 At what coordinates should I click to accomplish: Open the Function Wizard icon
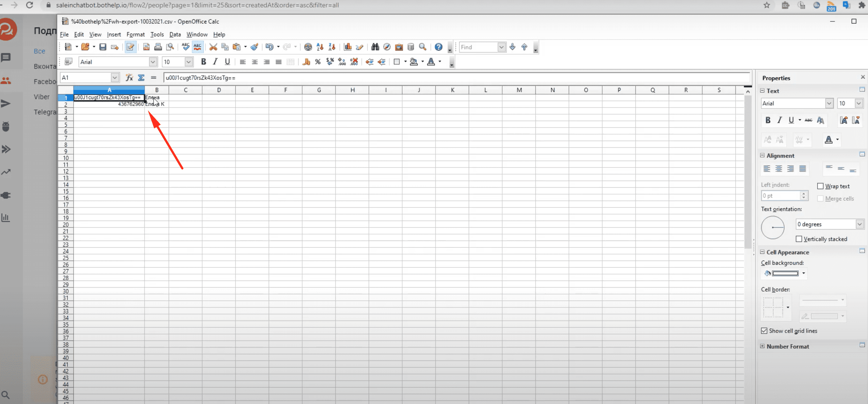tap(129, 77)
